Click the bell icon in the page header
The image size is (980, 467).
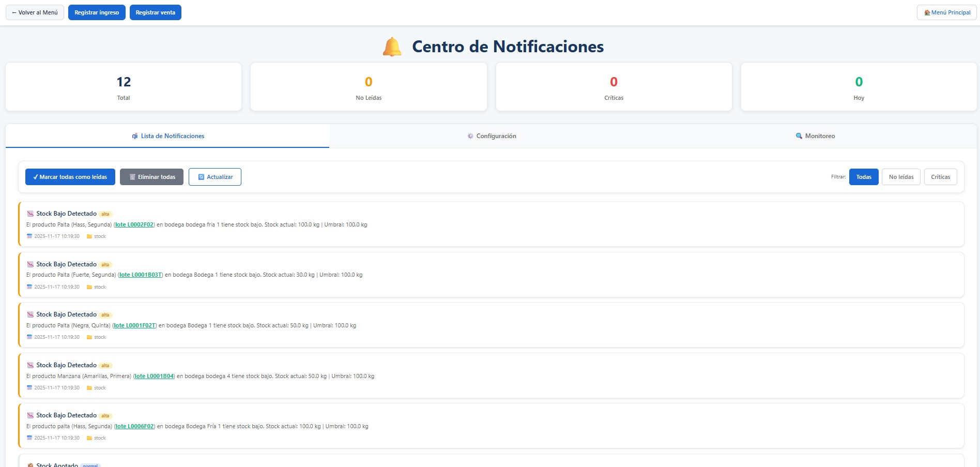point(392,46)
